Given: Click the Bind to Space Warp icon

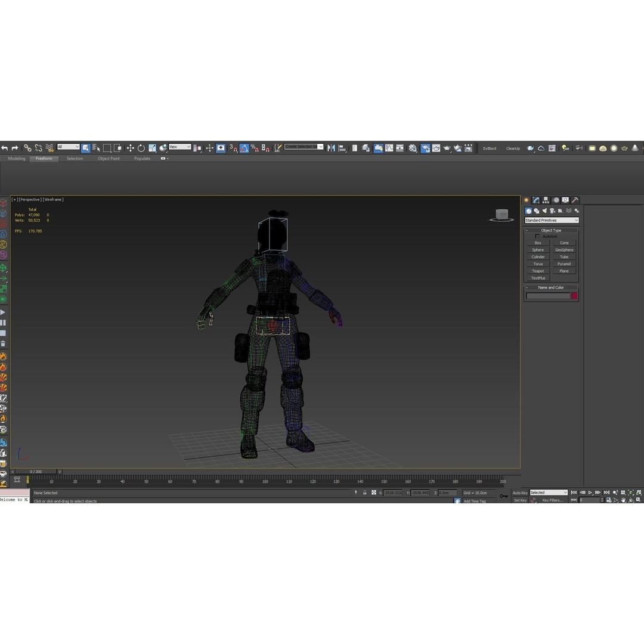Looking at the screenshot, I should (49, 148).
